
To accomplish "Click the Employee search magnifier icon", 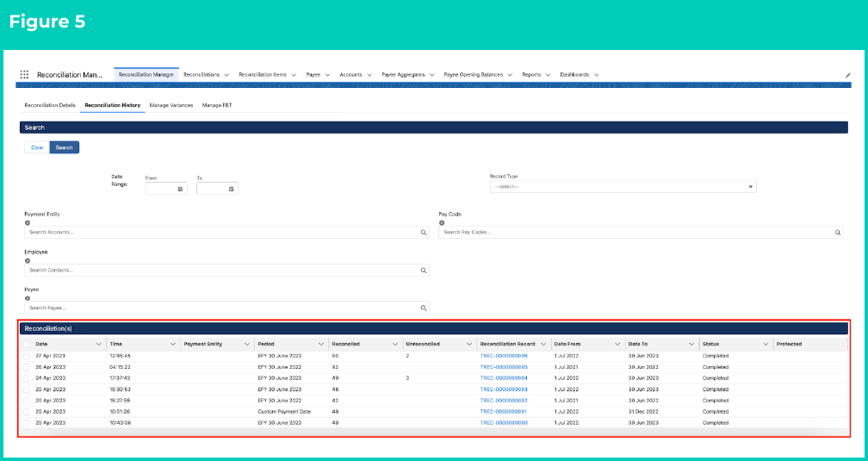I will 424,271.
